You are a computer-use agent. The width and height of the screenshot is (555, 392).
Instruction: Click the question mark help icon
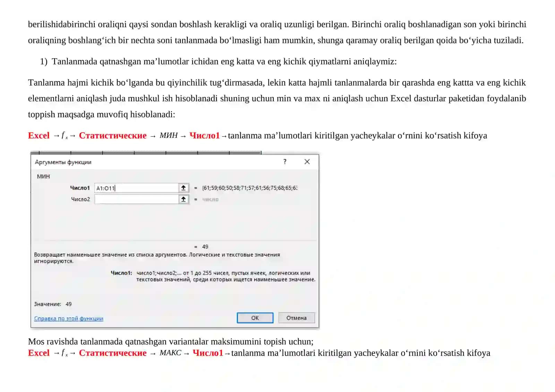point(285,162)
